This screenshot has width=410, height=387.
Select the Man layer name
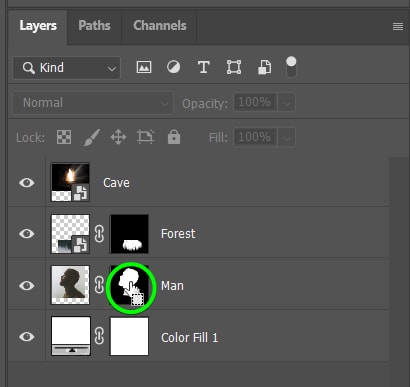[x=172, y=286]
